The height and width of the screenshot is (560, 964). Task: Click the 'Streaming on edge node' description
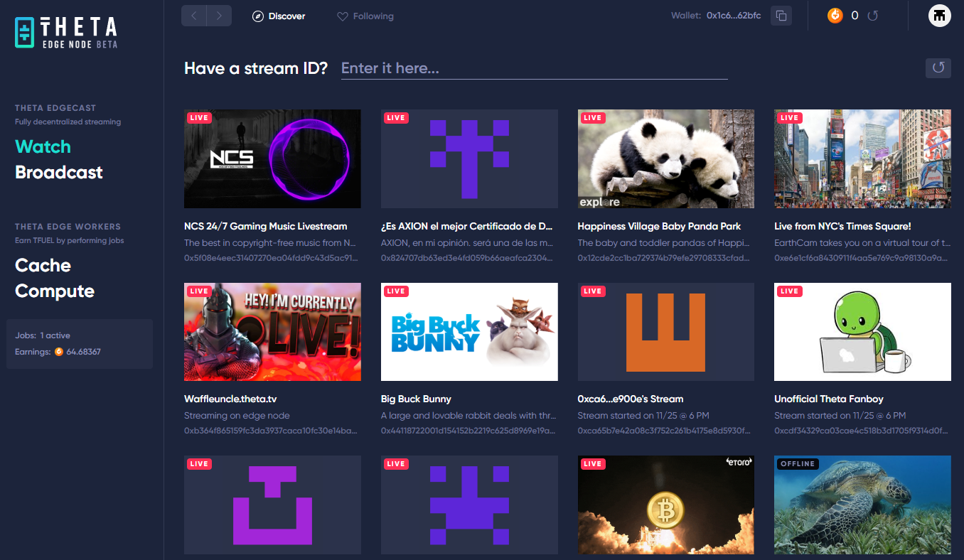pos(237,416)
